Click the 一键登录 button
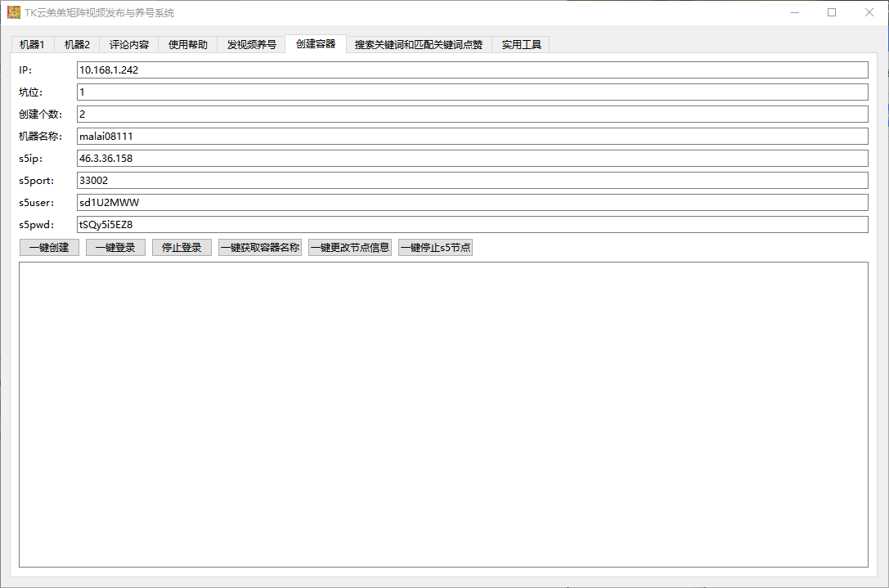 click(x=115, y=248)
